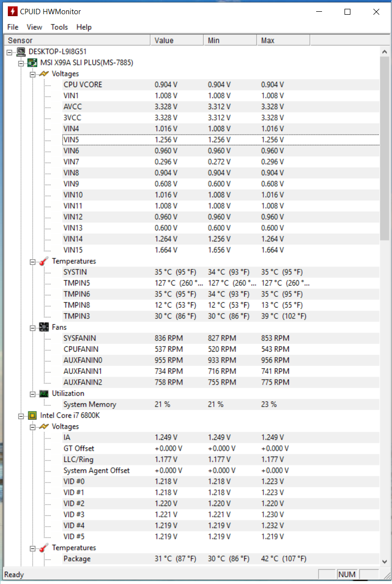
Task: Collapse the motherboard Voltages group
Action: (x=33, y=74)
